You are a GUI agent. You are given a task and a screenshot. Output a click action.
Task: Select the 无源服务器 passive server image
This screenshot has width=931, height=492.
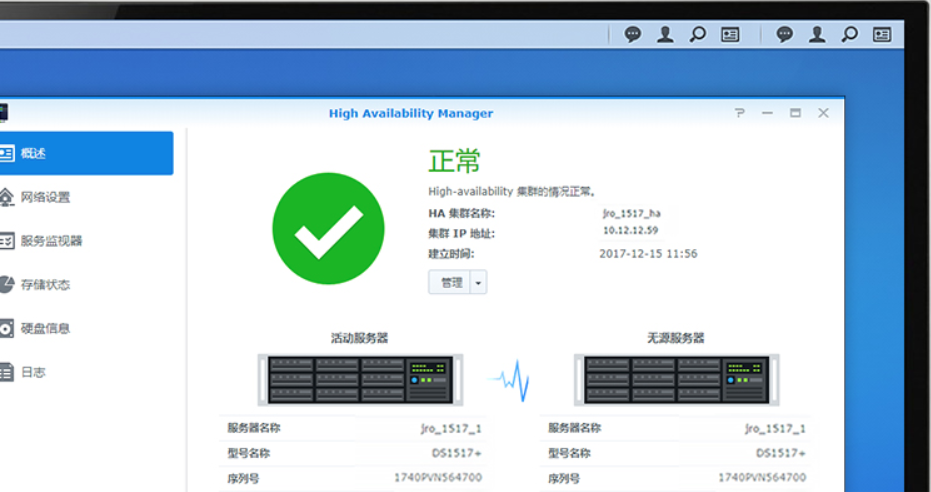point(676,379)
